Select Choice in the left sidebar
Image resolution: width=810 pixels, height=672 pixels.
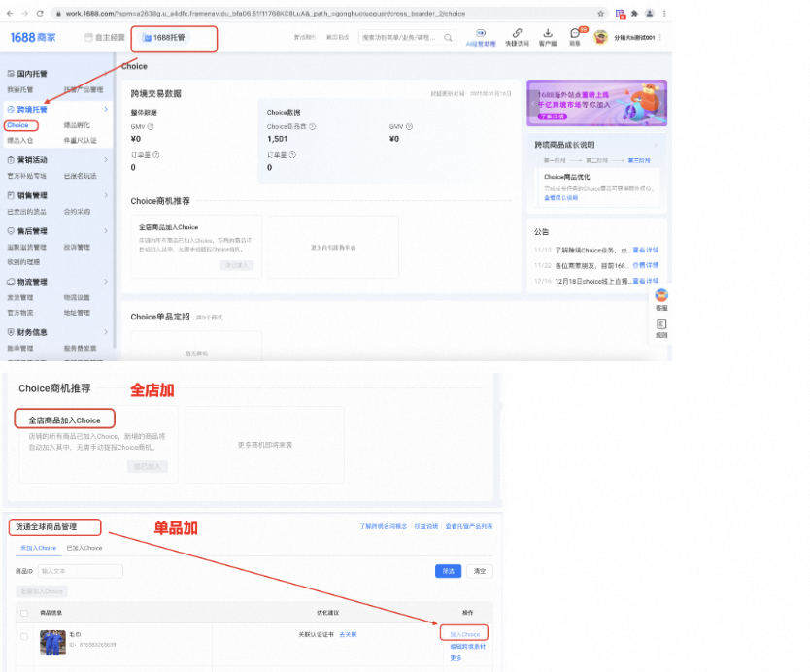18,125
